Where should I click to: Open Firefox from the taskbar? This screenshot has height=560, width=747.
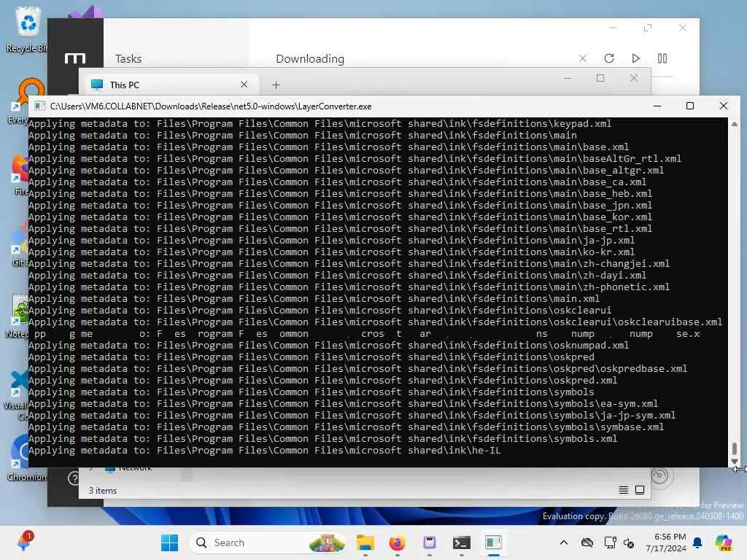(398, 542)
